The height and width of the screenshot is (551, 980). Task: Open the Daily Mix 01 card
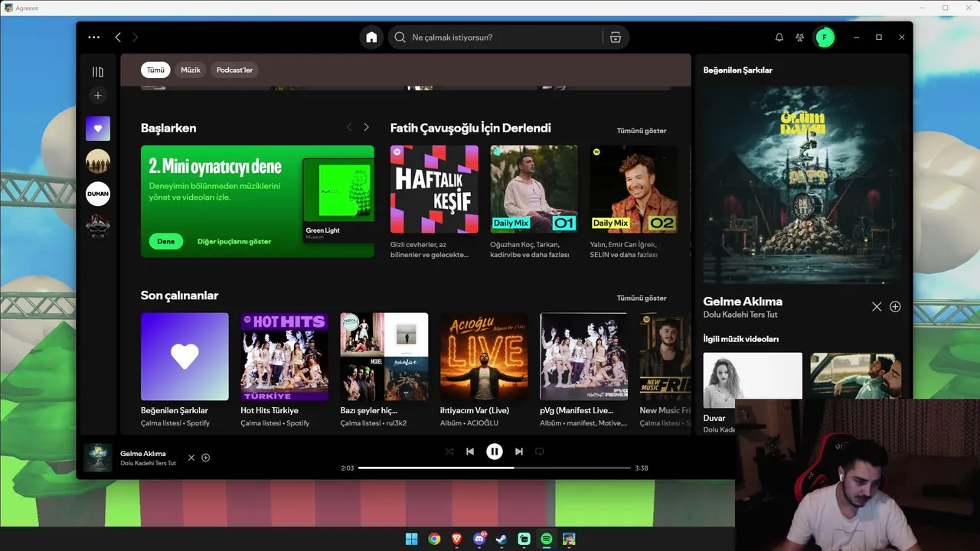pyautogui.click(x=534, y=203)
